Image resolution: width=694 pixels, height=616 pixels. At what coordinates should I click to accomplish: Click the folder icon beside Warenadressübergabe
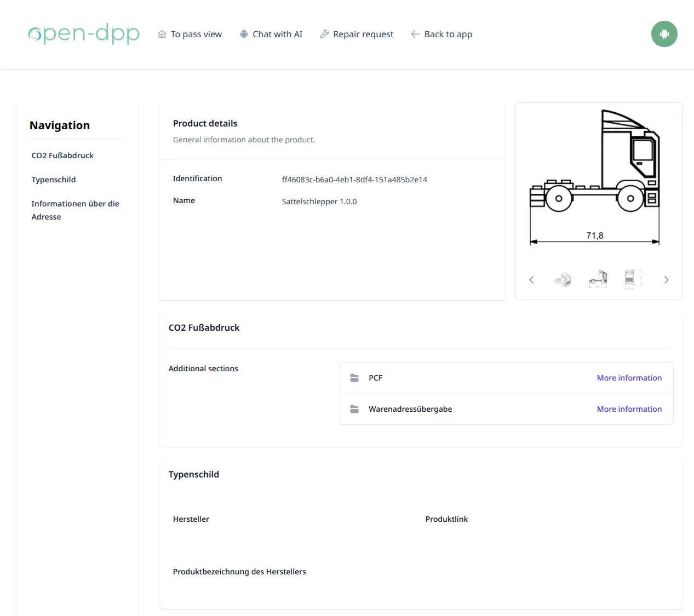click(354, 409)
